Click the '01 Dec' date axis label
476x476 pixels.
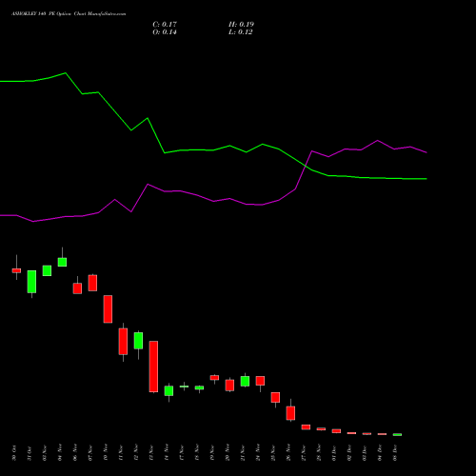click(x=334, y=453)
